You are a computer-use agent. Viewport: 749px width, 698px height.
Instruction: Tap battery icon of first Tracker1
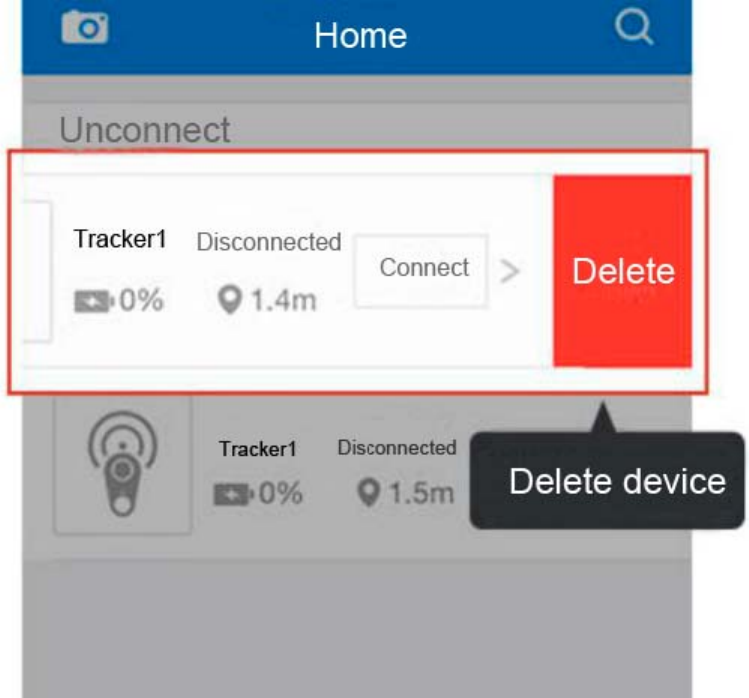(94, 301)
